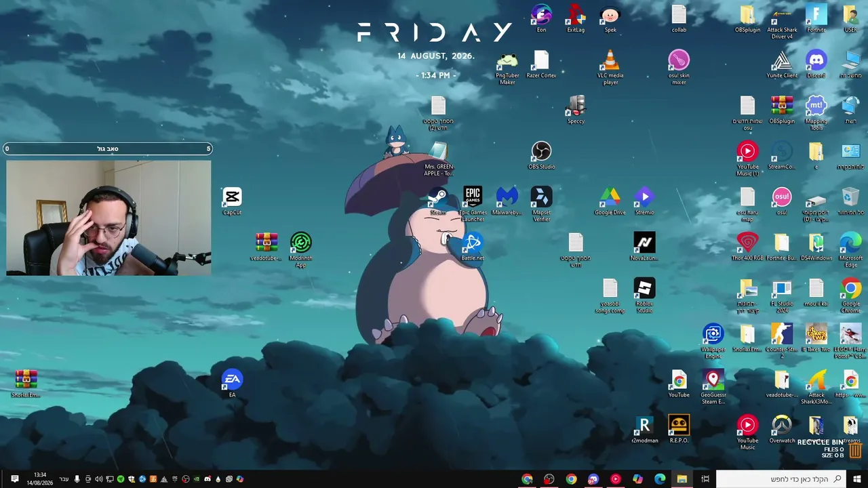
Task: Open the Razer tray icon
Action: [x=121, y=479]
